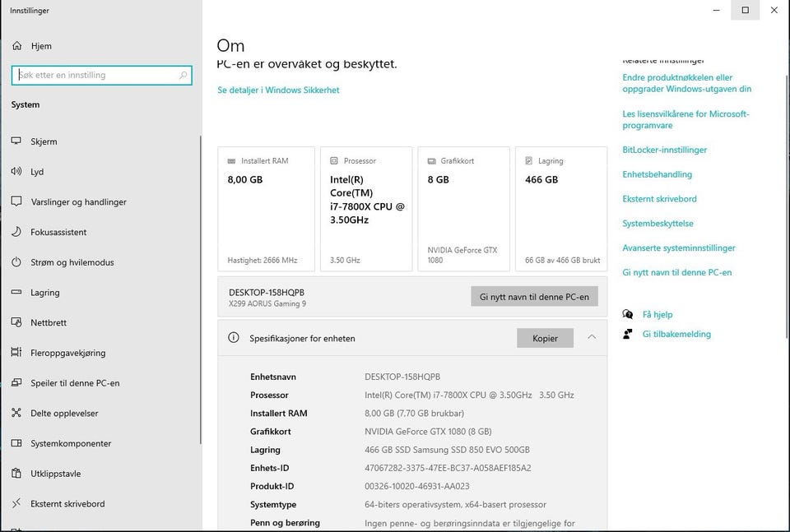The image size is (790, 532).
Task: Click the Gi tilbakemelding link
Action: pyautogui.click(x=676, y=334)
